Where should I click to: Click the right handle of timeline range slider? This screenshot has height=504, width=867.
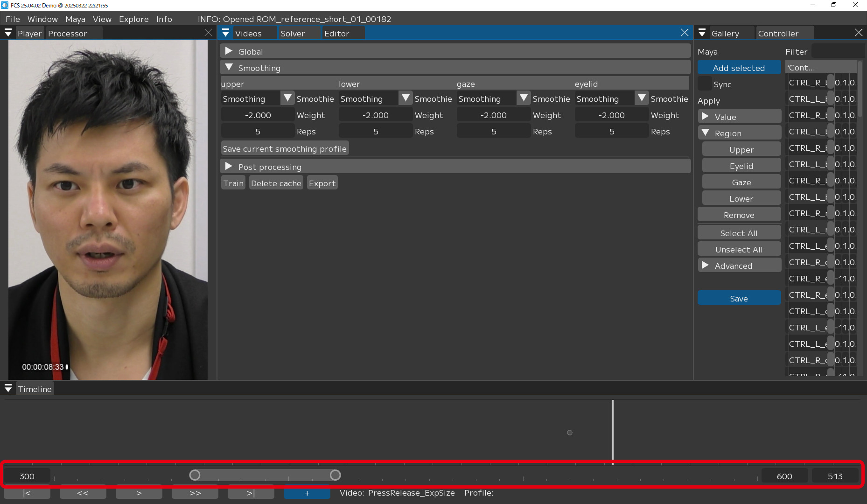pyautogui.click(x=335, y=475)
